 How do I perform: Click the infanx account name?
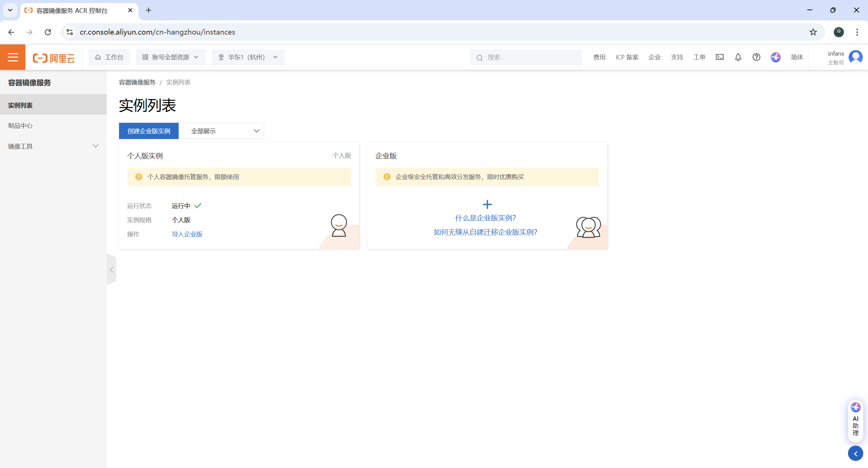pos(836,54)
